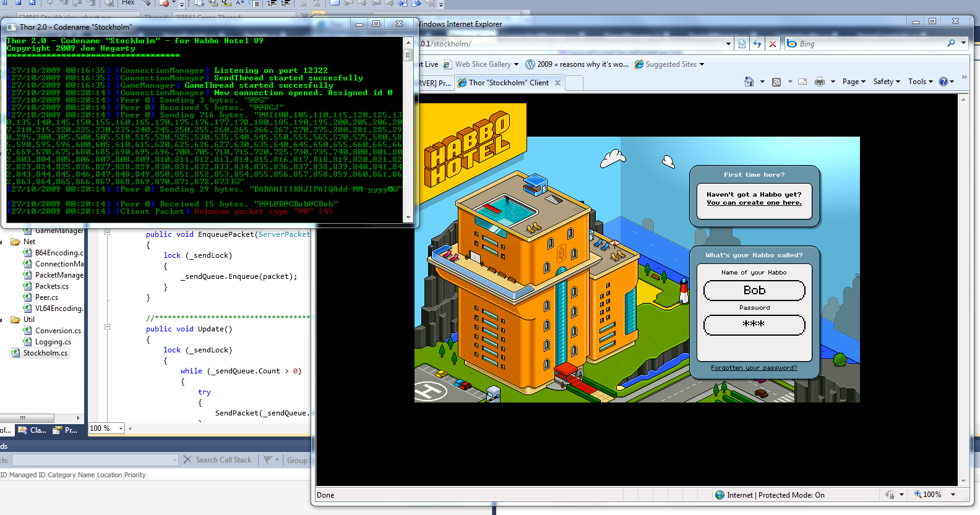
Task: Open the Tools menu in IE
Action: click(921, 82)
